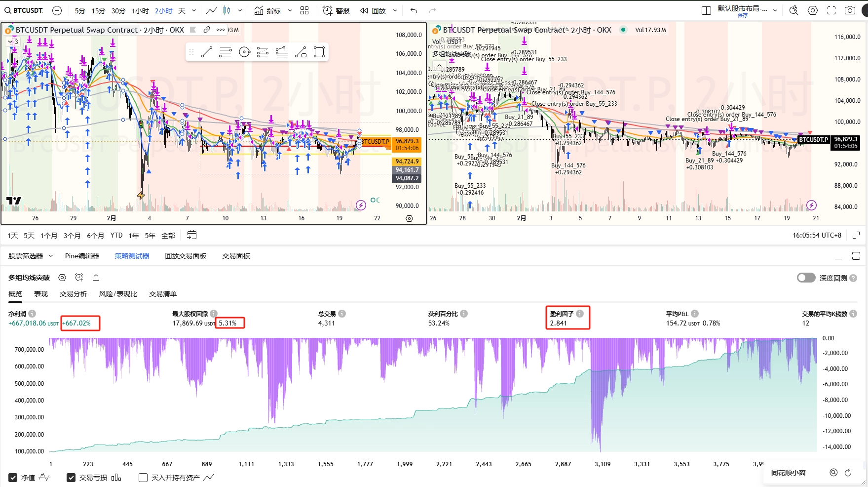This screenshot has height=487, width=868.
Task: Open the BTCUSDT symbol search
Action: 24,10
